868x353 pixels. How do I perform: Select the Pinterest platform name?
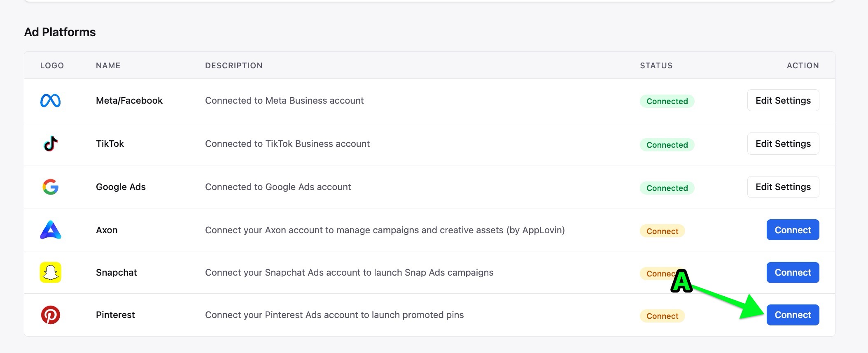point(115,315)
